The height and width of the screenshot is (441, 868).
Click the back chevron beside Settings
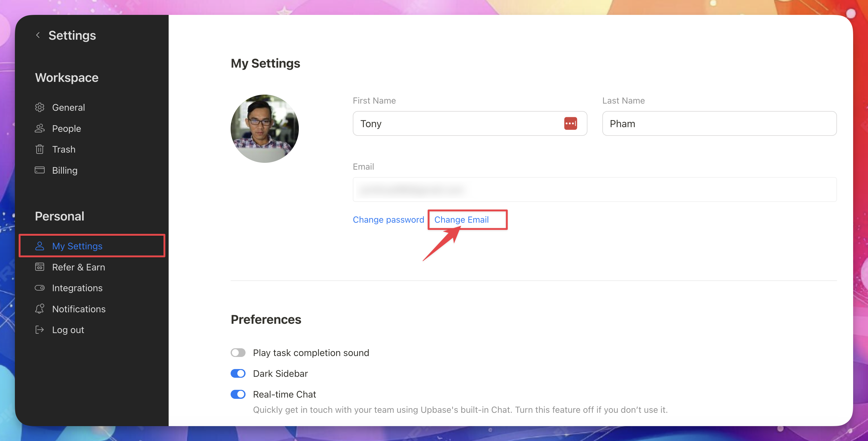38,35
